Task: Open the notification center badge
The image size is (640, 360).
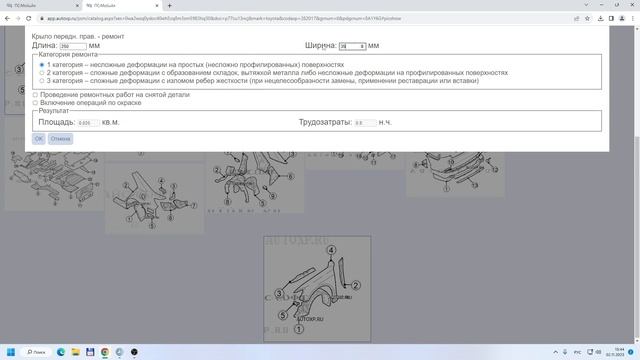Action: point(631,352)
